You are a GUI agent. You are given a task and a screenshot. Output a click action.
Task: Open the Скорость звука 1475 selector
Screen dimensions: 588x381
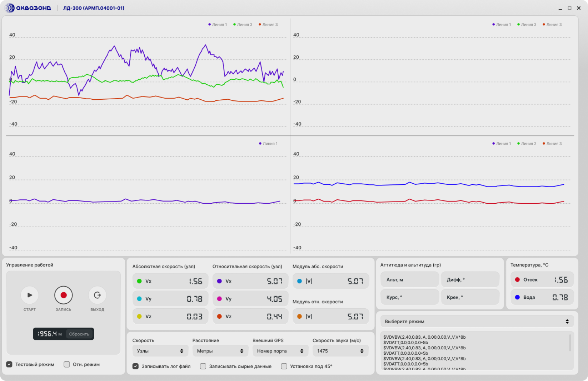tap(340, 351)
